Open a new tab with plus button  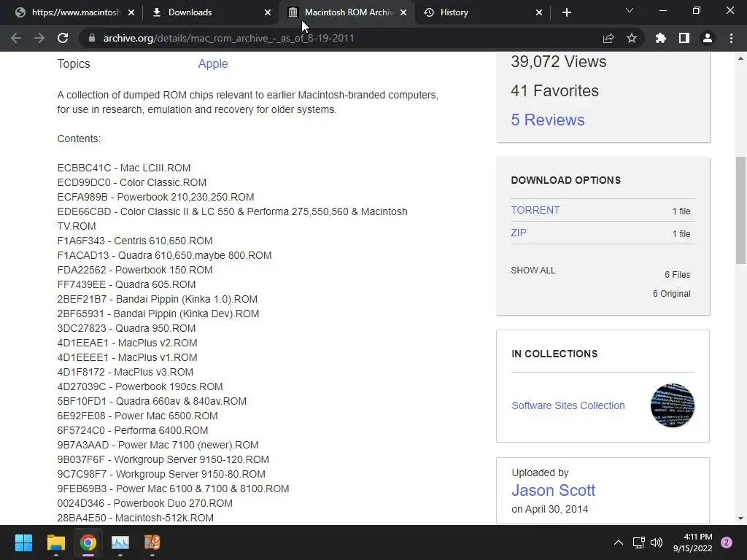pyautogui.click(x=566, y=12)
